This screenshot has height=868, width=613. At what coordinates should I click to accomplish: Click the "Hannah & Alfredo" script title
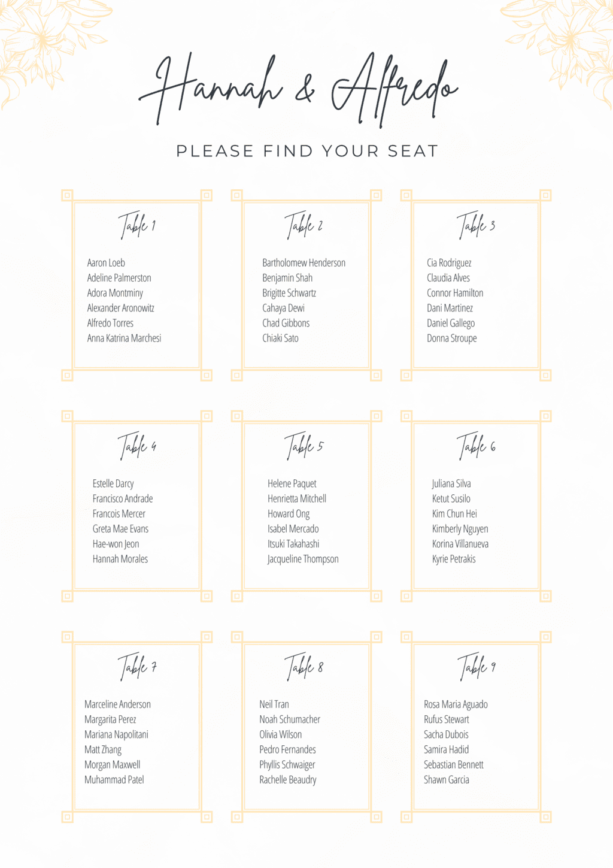click(x=299, y=90)
